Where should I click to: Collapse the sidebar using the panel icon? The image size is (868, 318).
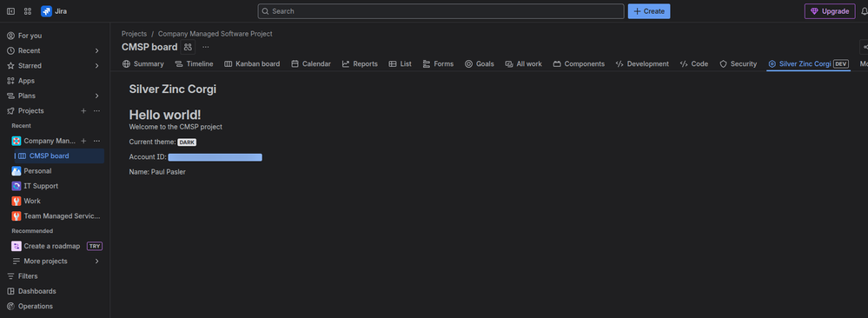pyautogui.click(x=11, y=11)
